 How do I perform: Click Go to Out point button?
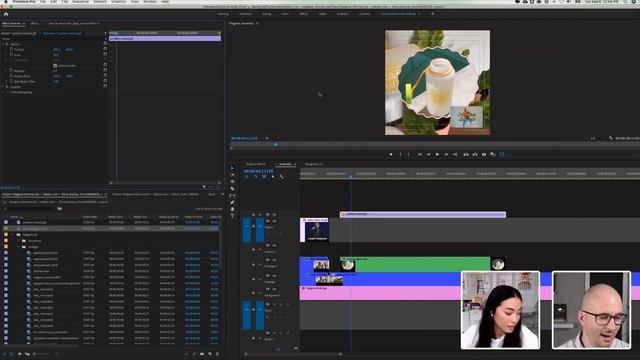pyautogui.click(x=455, y=155)
